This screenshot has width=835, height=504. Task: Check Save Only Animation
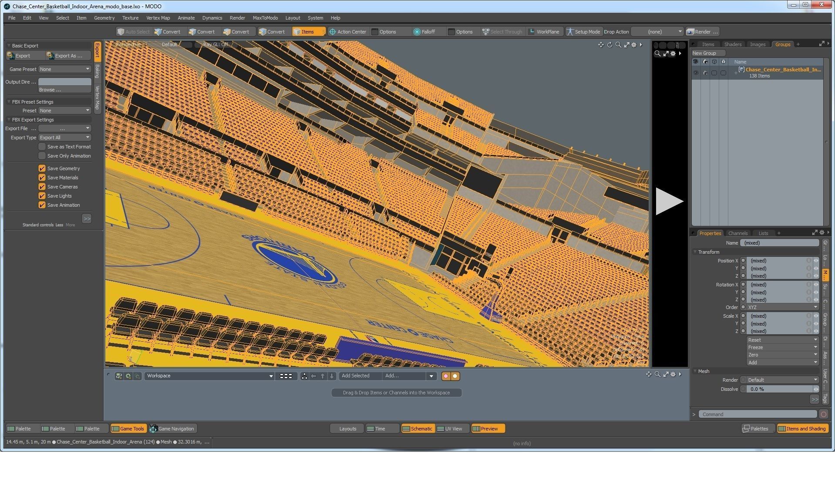42,156
